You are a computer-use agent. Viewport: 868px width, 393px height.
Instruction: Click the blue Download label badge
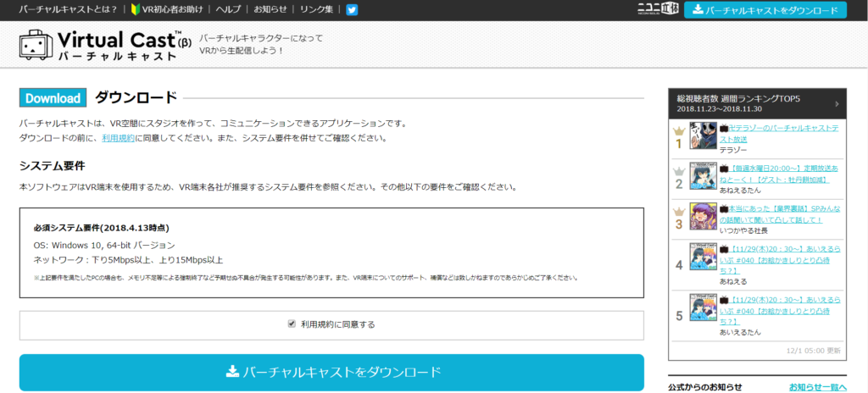tap(53, 98)
